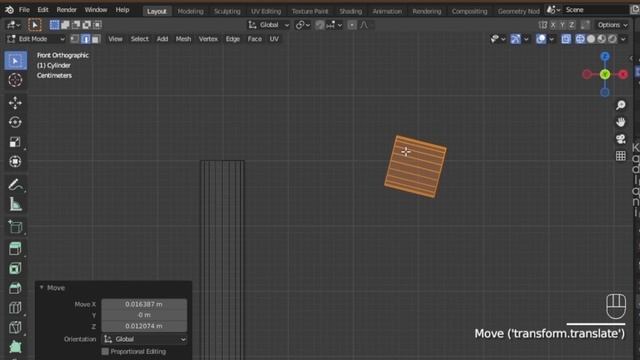Open the Help menu
This screenshot has height=360, width=640.
click(122, 10)
